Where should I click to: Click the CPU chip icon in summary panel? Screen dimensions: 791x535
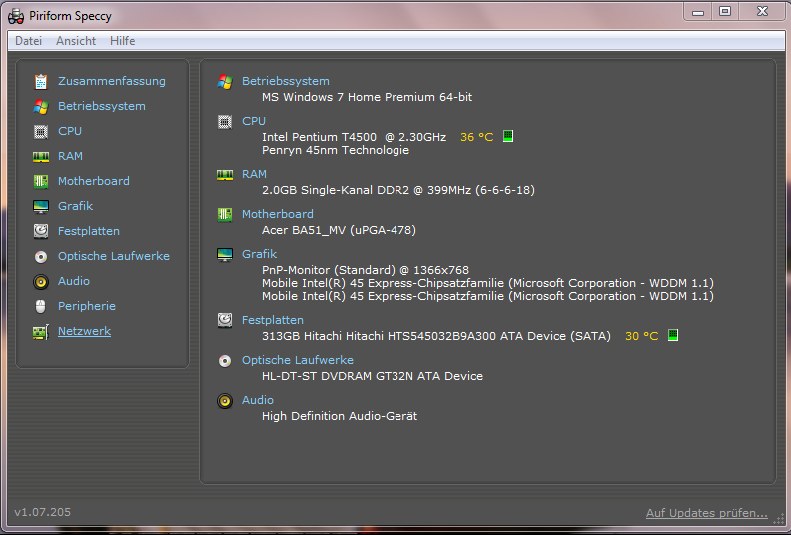pyautogui.click(x=225, y=122)
